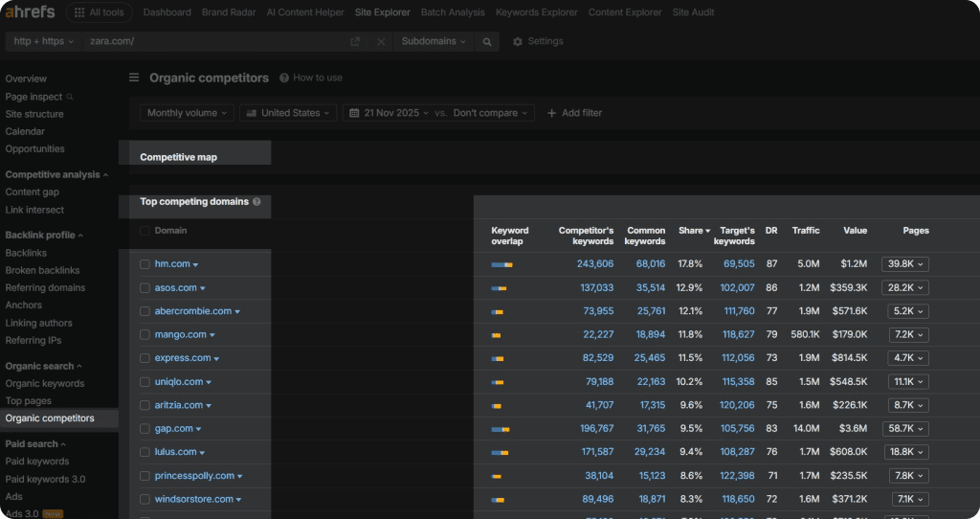980x519 pixels.
Task: Click the Page inspect magnifier icon
Action: click(70, 97)
